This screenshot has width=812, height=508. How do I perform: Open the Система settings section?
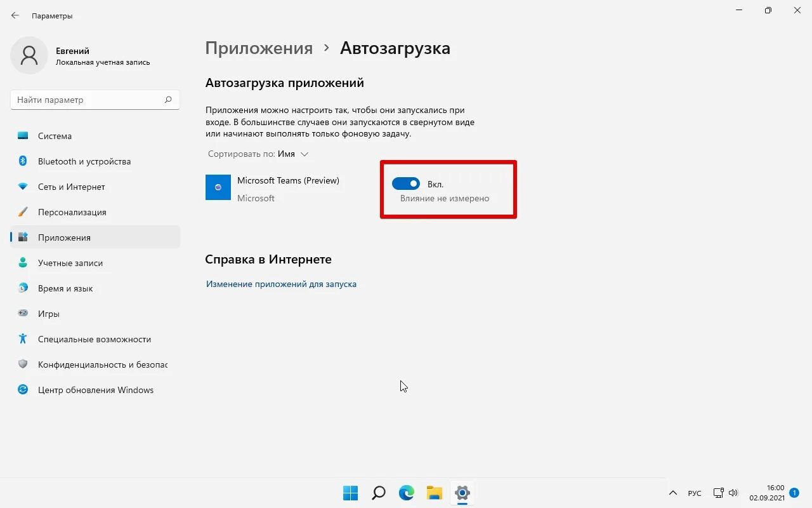pos(95,136)
